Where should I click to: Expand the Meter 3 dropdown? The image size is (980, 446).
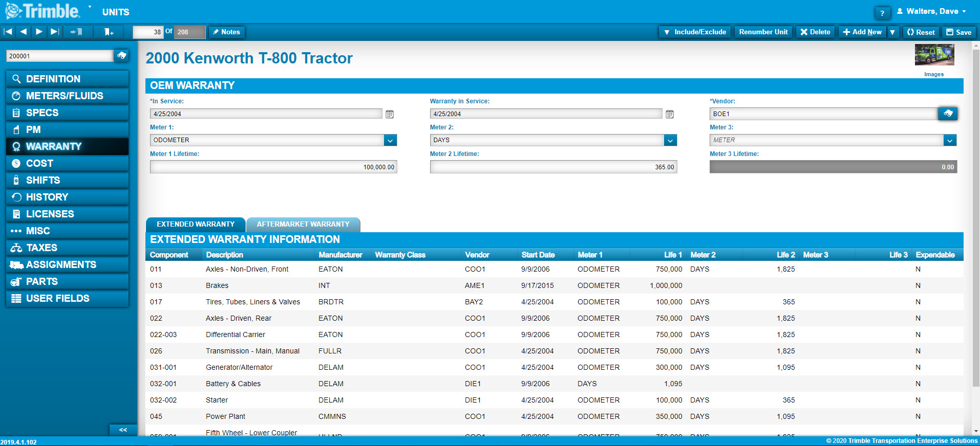pyautogui.click(x=950, y=140)
